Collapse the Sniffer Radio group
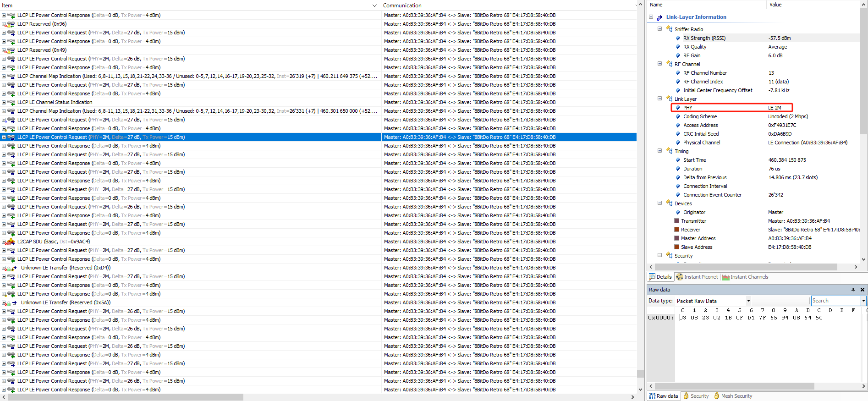The width and height of the screenshot is (868, 401). pos(659,28)
